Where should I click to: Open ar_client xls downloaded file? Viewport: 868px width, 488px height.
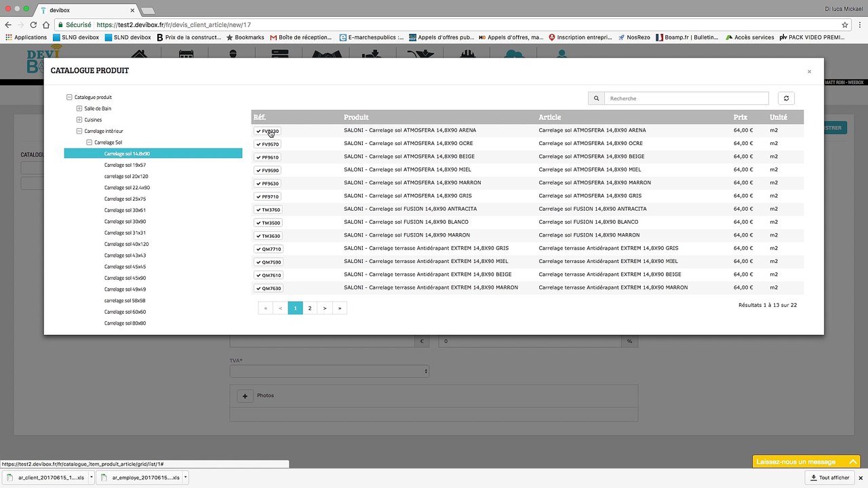(46, 477)
